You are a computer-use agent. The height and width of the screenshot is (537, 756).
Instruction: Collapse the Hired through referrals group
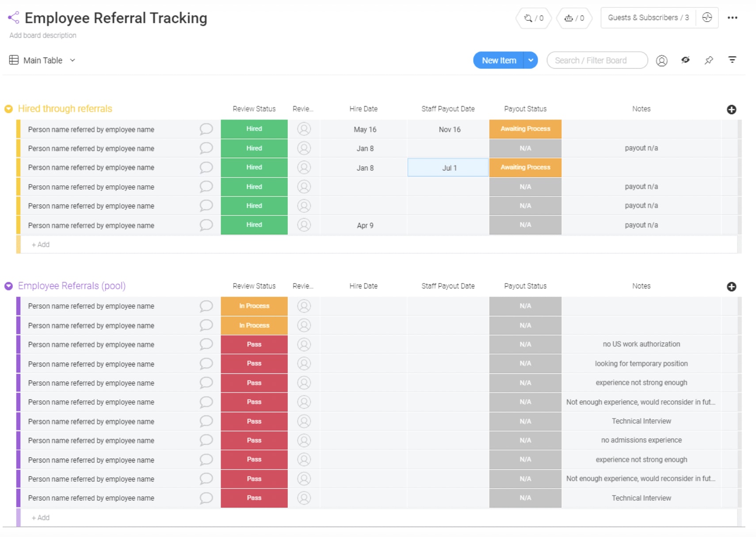click(x=8, y=108)
